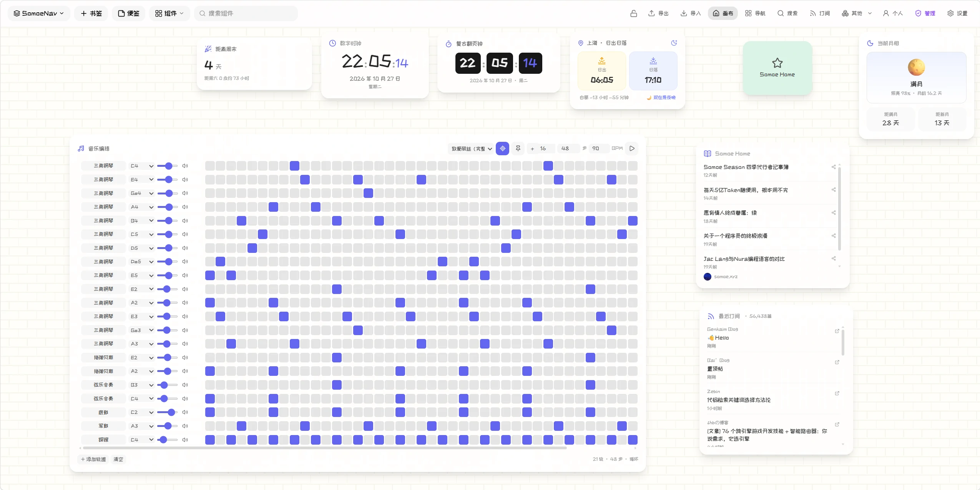
Task: Toggle the first step of 踩镲 track
Action: tap(210, 440)
